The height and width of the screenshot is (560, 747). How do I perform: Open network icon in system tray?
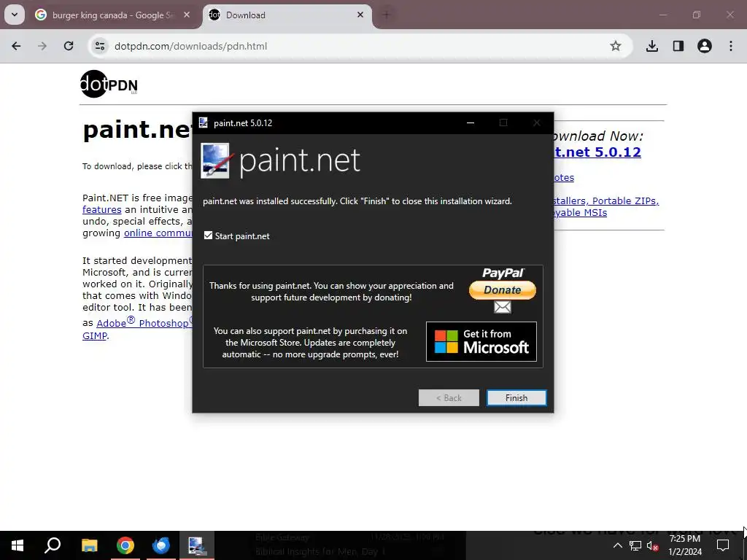[x=635, y=545]
